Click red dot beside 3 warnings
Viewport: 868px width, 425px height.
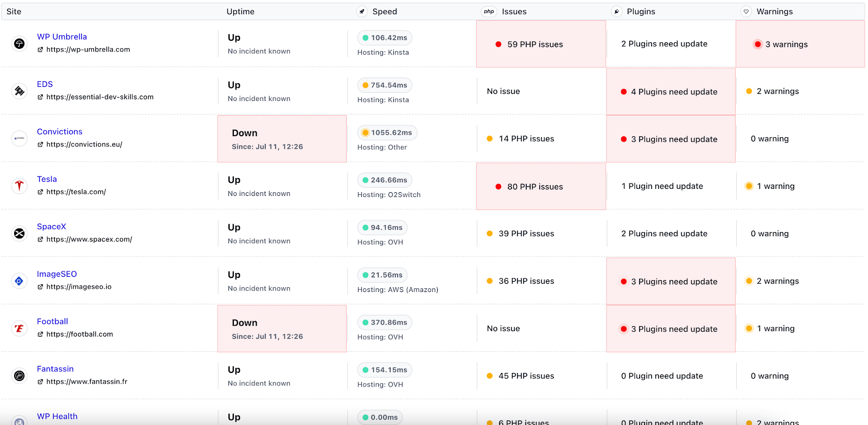(x=757, y=45)
